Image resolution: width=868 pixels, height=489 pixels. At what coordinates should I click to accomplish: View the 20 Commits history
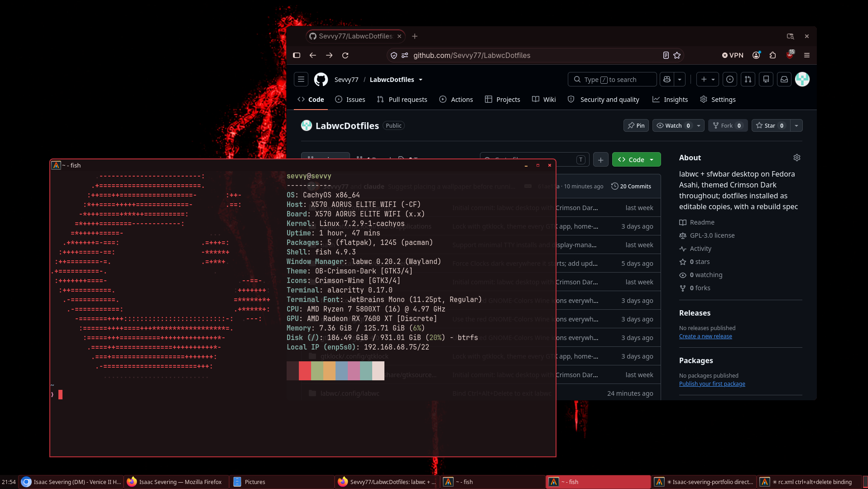pos(631,187)
